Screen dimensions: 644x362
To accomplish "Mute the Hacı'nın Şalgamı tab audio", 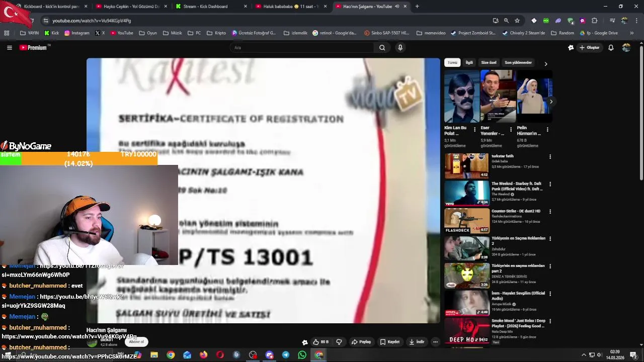I will tap(397, 7).
